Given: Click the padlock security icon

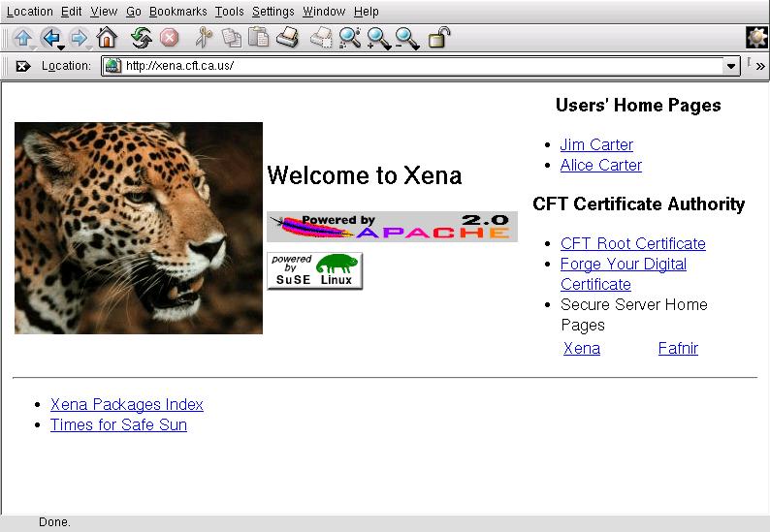Looking at the screenshot, I should [439, 38].
